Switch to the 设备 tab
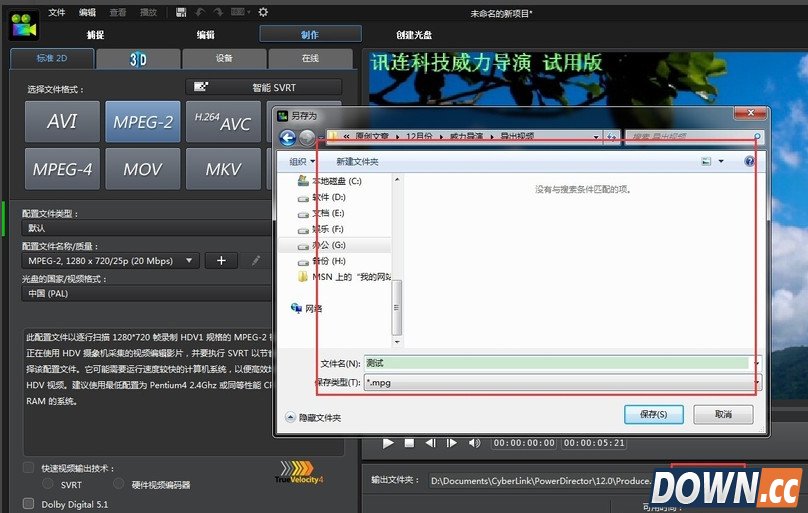 point(224,59)
